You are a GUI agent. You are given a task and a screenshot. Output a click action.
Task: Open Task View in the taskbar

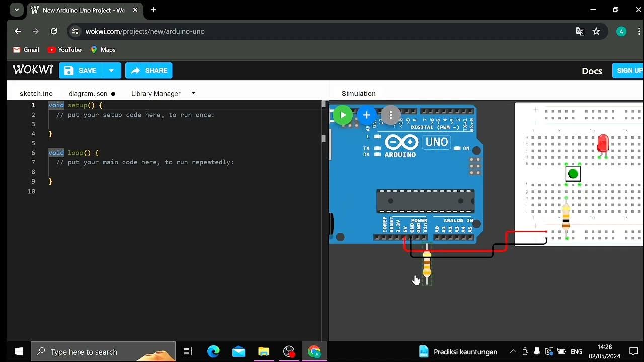click(188, 352)
